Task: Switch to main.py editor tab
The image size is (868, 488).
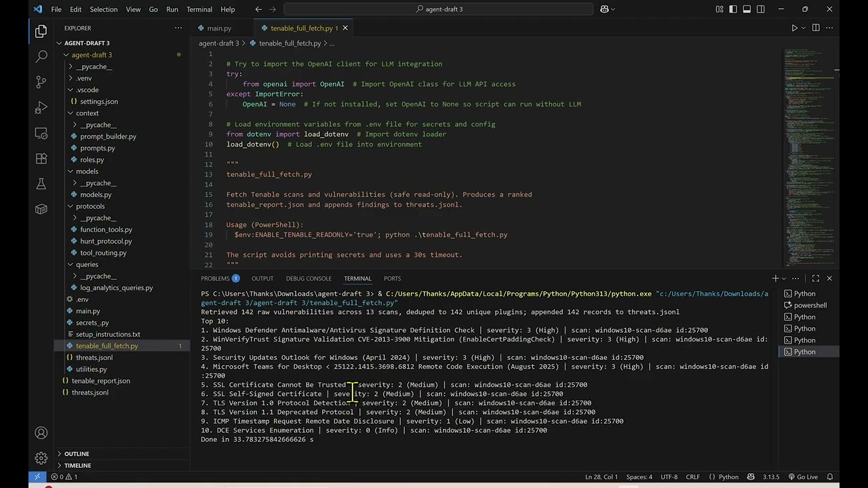Action: coord(219,28)
